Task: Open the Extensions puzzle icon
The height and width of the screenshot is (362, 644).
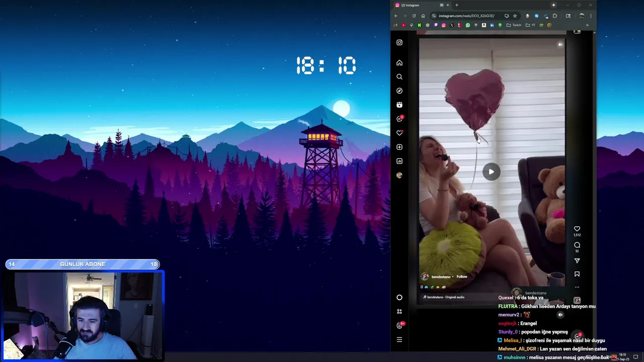Action: pyautogui.click(x=554, y=16)
